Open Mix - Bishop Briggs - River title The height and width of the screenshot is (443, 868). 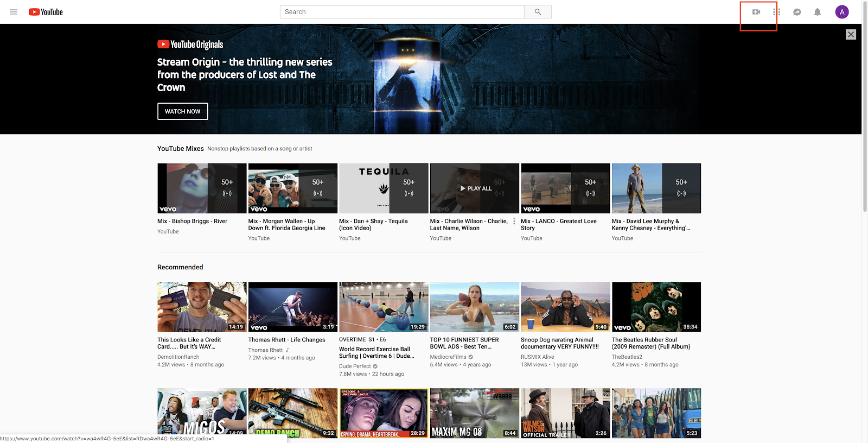pyautogui.click(x=192, y=221)
